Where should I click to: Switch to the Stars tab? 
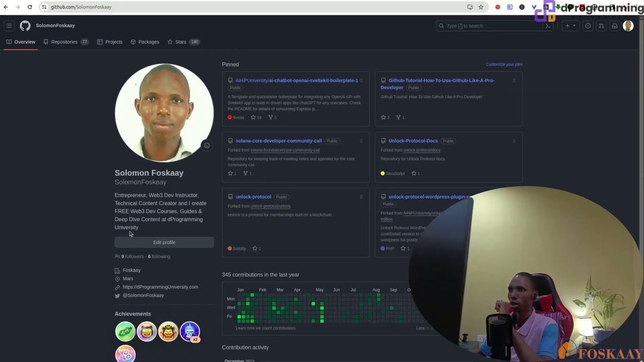[x=183, y=42]
